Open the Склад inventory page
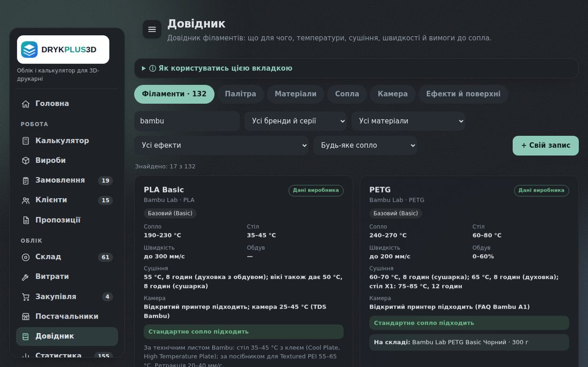588x367 pixels. [x=67, y=257]
